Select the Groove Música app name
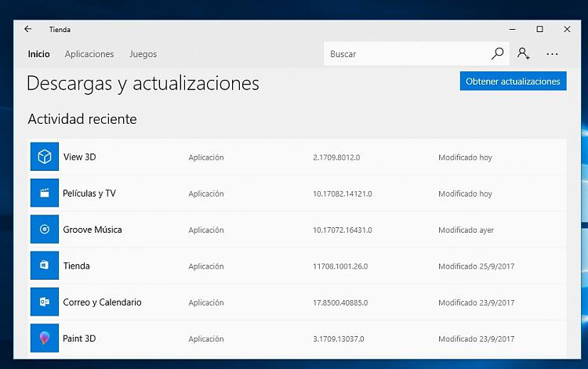 [93, 230]
